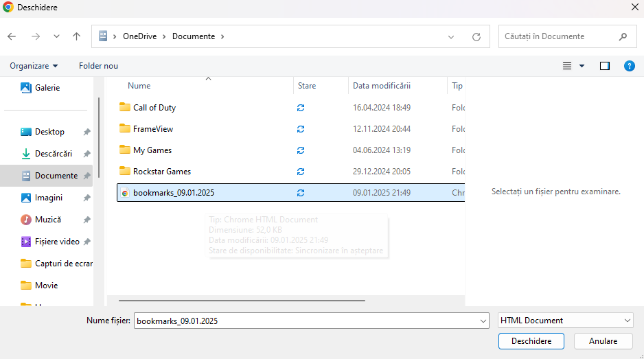Viewport: 644px width, 359px height.
Task: Open the Organizare dropdown menu
Action: pyautogui.click(x=34, y=66)
